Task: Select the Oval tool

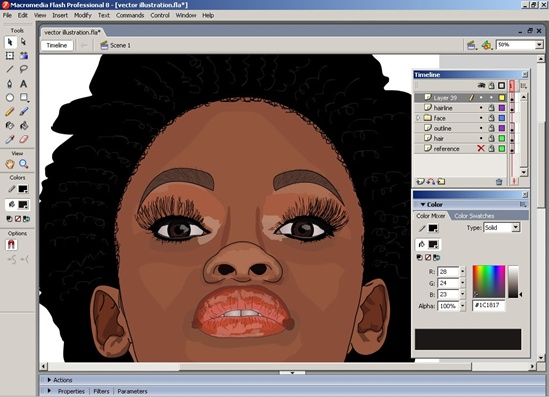Action: click(x=10, y=98)
